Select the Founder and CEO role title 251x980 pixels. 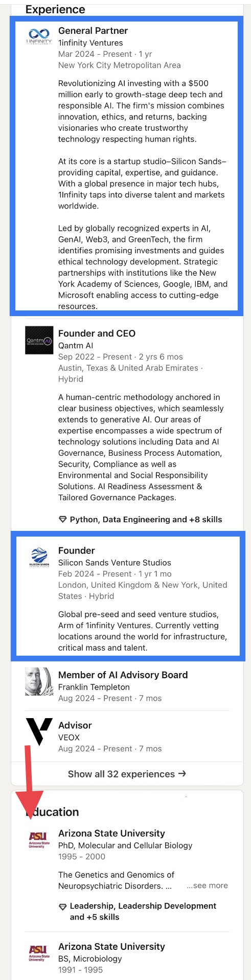pos(97,333)
